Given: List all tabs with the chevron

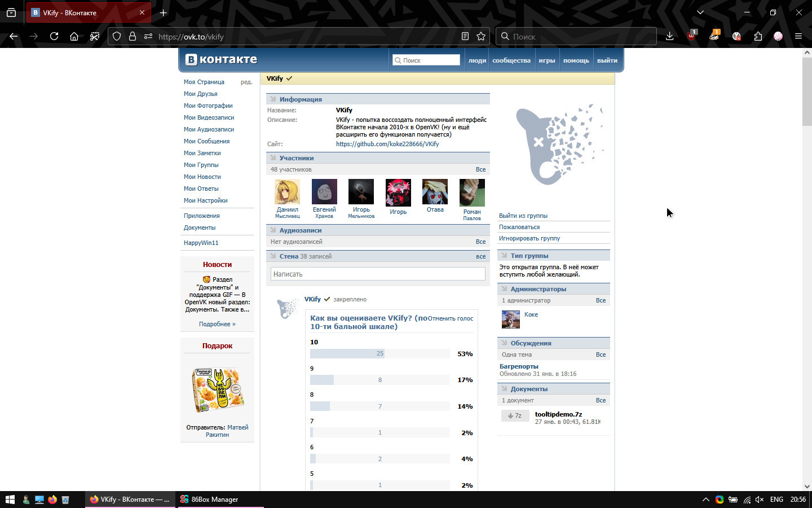Looking at the screenshot, I should tap(700, 12).
